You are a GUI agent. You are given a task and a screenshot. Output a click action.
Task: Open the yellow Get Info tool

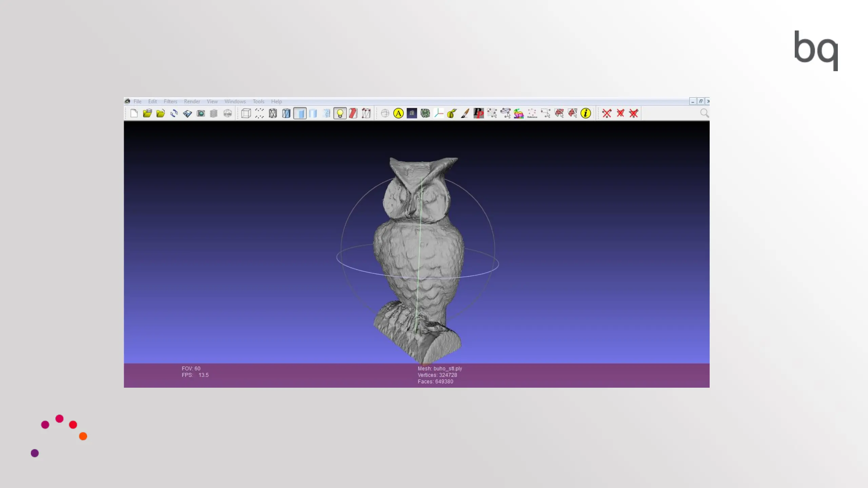point(586,113)
